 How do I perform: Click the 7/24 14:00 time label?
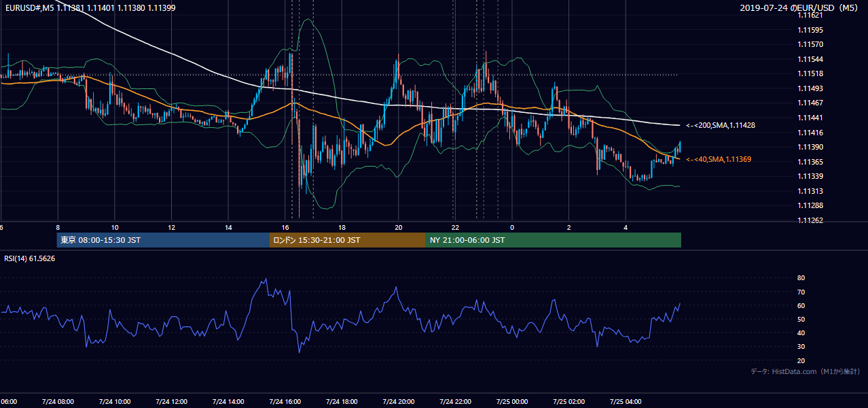point(228,401)
